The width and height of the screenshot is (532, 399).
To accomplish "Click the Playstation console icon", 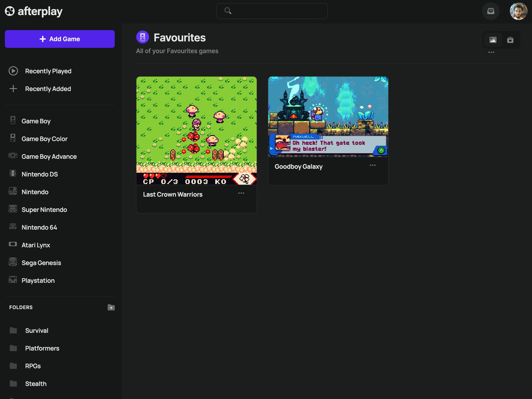I will [x=13, y=279].
